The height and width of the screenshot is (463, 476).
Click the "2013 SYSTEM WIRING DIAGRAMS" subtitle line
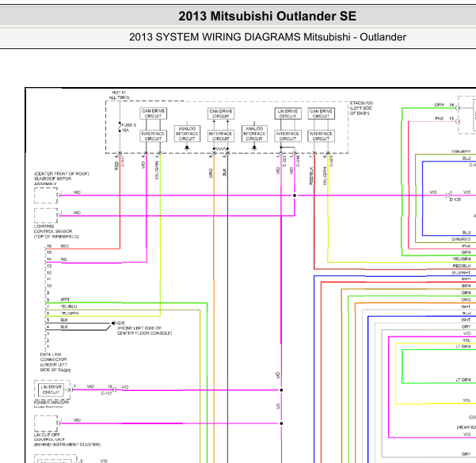coord(268,37)
